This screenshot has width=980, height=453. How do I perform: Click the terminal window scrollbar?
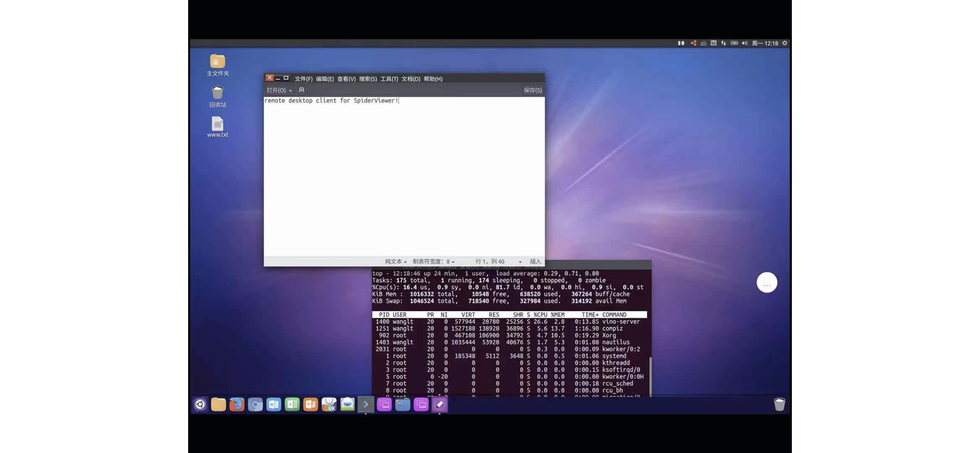click(x=650, y=376)
